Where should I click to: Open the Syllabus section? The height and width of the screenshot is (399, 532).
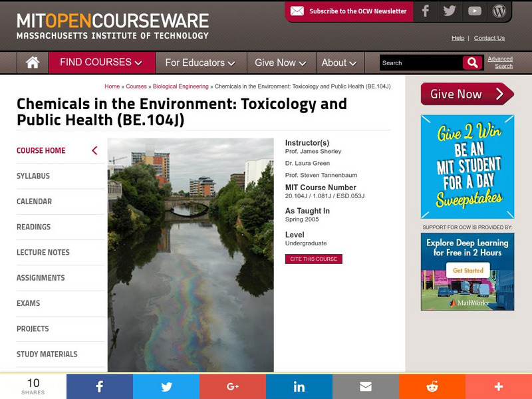(33, 176)
